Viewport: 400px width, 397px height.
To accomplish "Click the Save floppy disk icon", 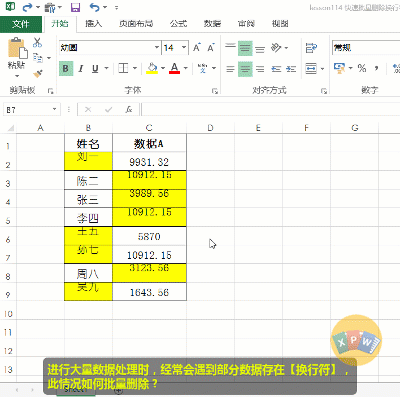I will click(75, 7).
